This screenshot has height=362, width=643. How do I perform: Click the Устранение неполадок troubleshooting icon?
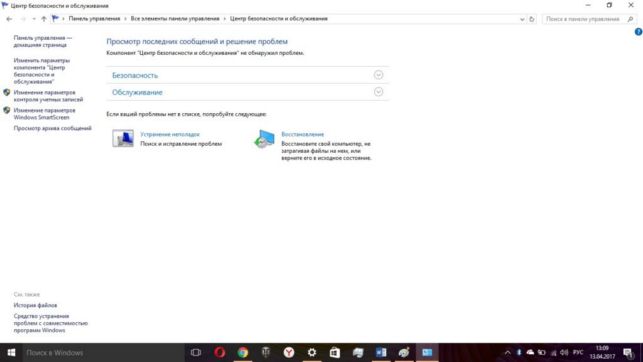(123, 138)
